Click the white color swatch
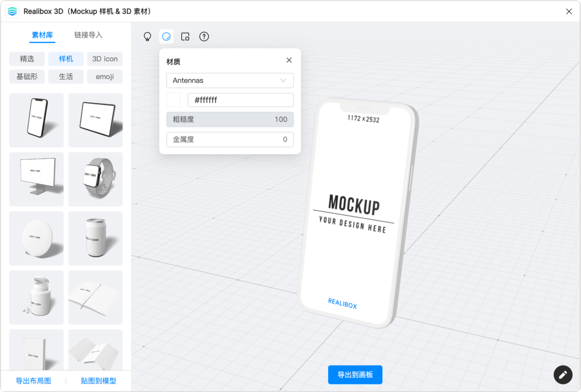581x392 pixels. click(173, 100)
